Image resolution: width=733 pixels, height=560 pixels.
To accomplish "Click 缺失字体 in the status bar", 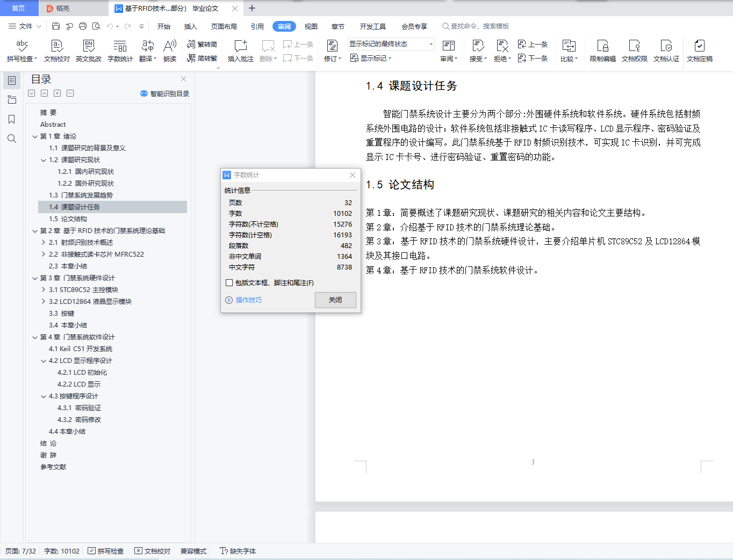I will [x=238, y=551].
